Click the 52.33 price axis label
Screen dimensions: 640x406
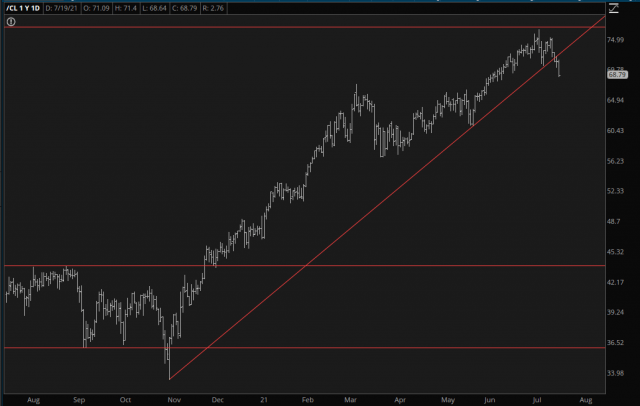click(617, 192)
